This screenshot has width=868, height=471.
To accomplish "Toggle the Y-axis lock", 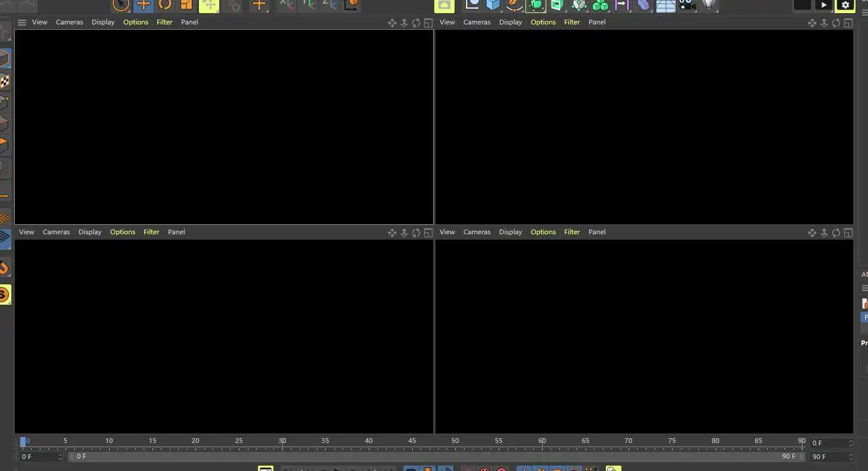I will [x=308, y=5].
